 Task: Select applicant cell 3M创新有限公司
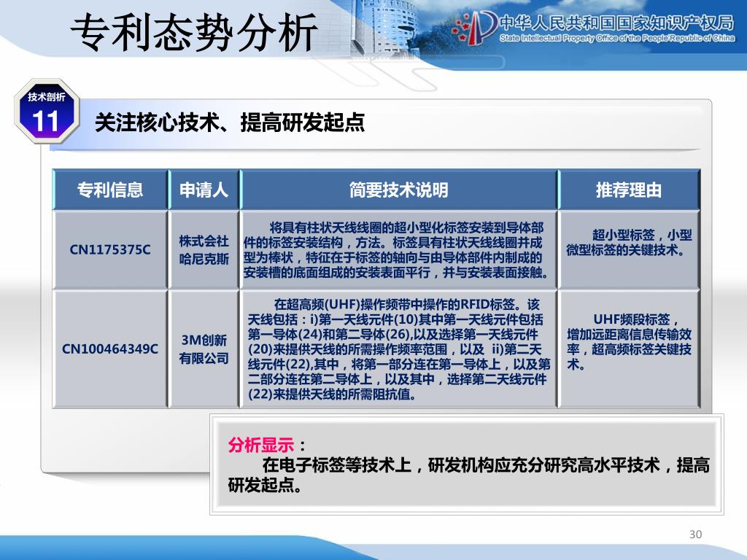[204, 349]
